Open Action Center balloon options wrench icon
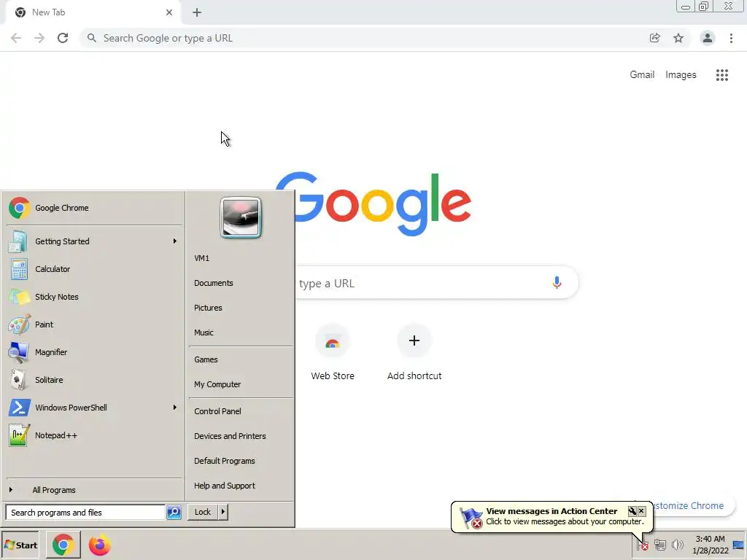 pyautogui.click(x=632, y=511)
